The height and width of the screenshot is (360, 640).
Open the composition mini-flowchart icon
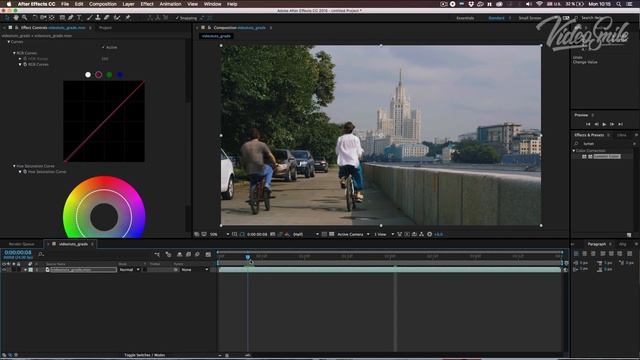coord(157,254)
